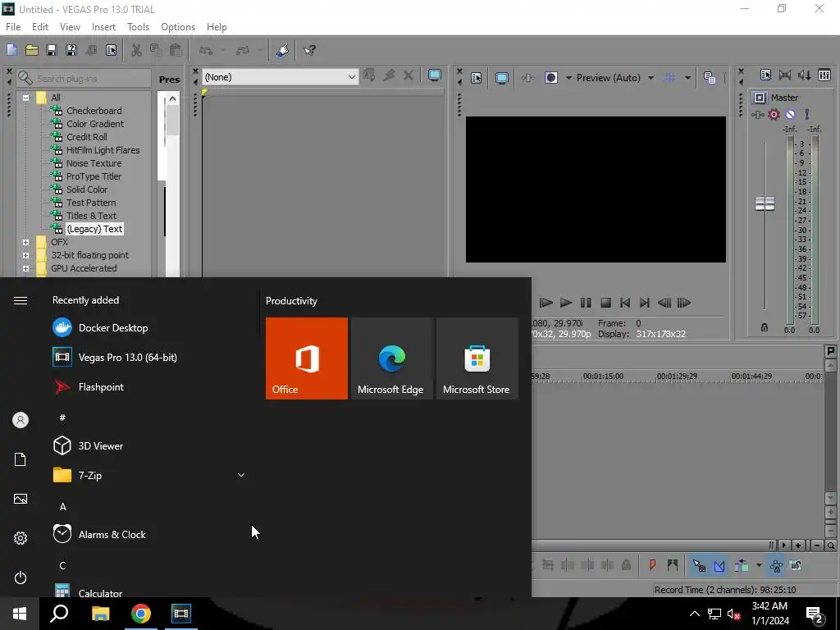
Task: Click the Save As icon with question mark
Action: (71, 50)
